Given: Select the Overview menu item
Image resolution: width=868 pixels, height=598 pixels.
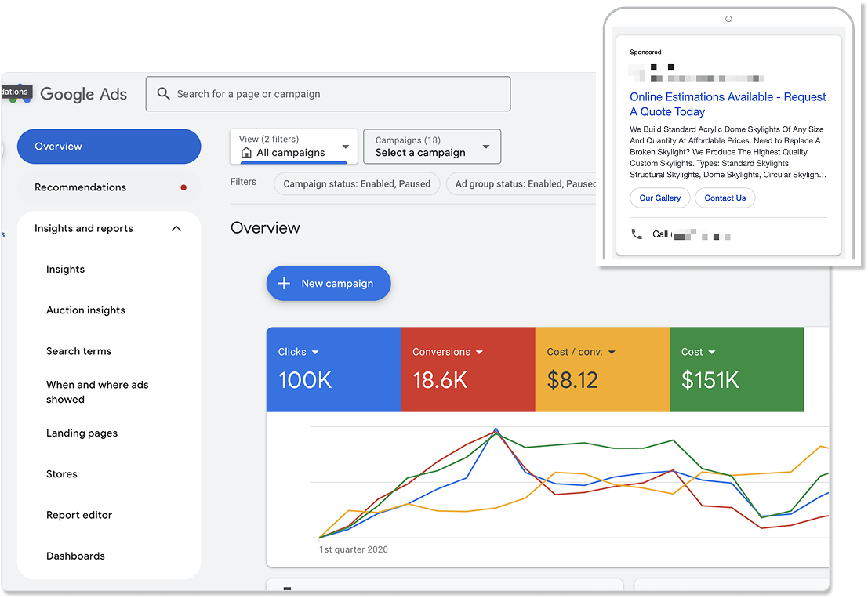Looking at the screenshot, I should click(109, 147).
